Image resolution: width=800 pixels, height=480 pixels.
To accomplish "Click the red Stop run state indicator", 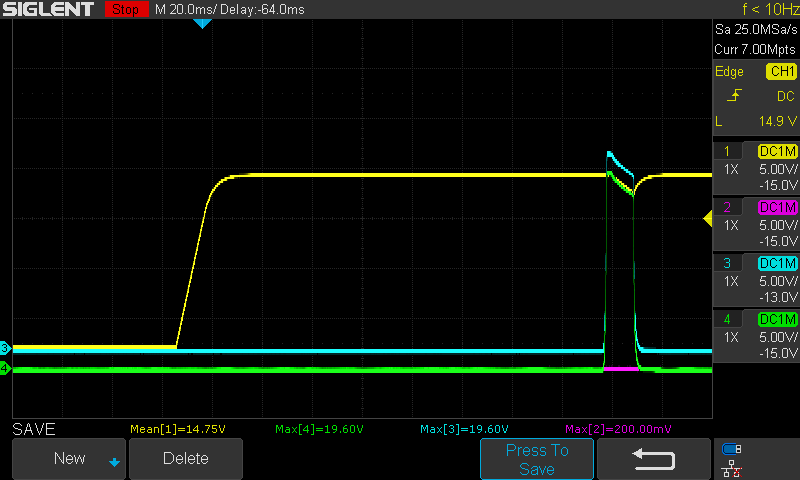I will tap(126, 9).
